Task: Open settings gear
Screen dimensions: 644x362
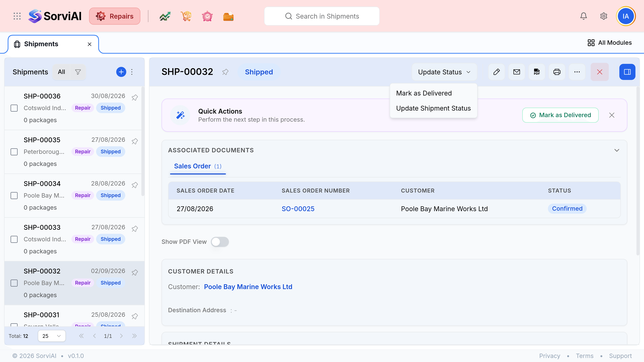Action: [x=604, y=16]
